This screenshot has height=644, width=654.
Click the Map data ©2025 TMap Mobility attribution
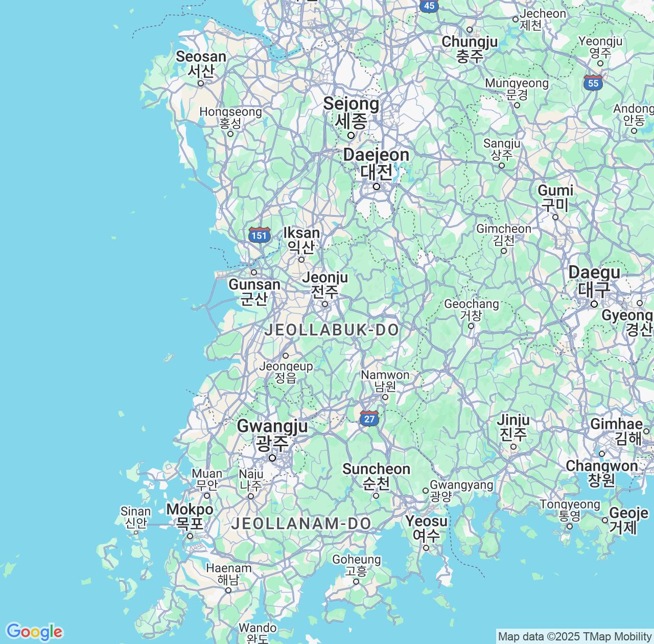[x=574, y=636]
